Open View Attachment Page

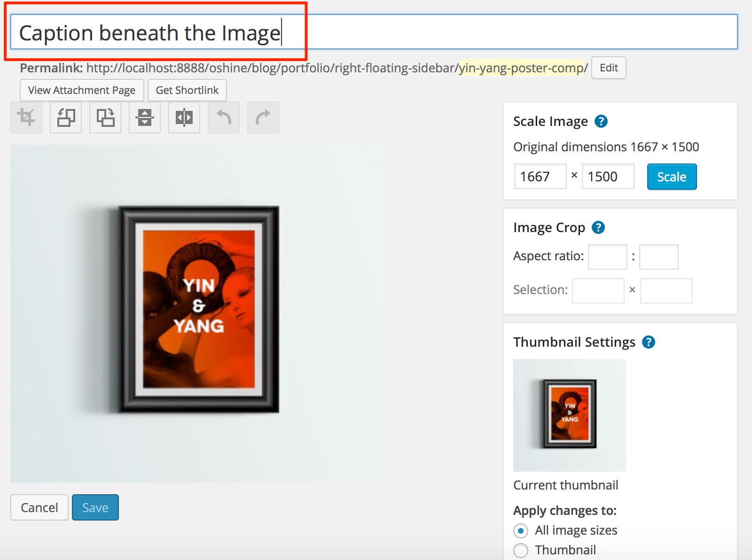82,90
